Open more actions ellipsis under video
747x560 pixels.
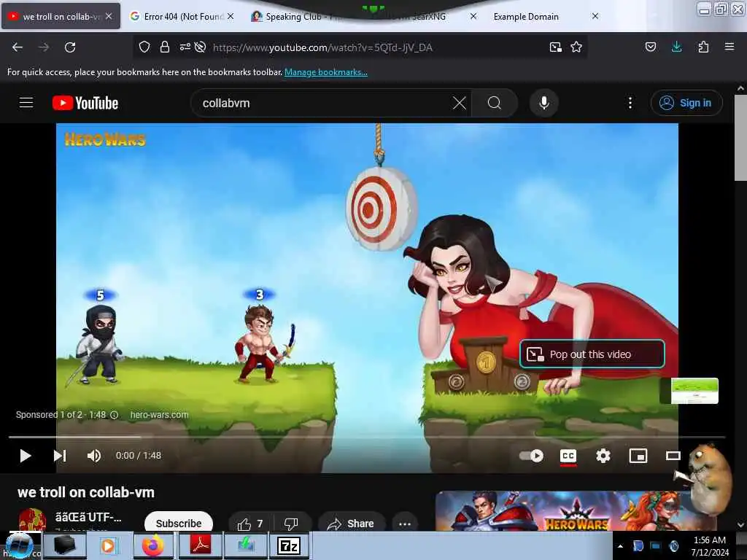click(405, 524)
